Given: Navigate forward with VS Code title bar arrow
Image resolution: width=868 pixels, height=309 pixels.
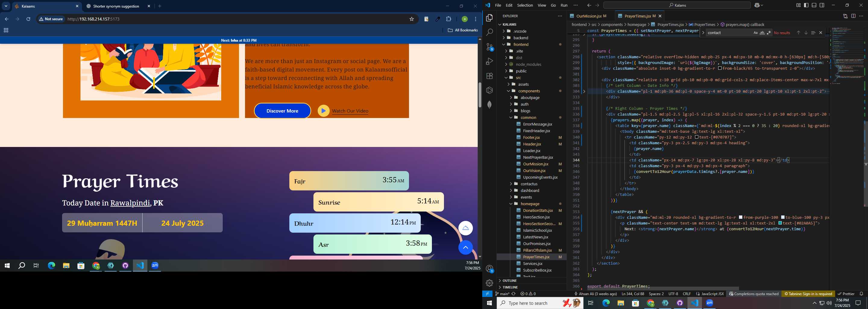Looking at the screenshot, I should pos(597,5).
